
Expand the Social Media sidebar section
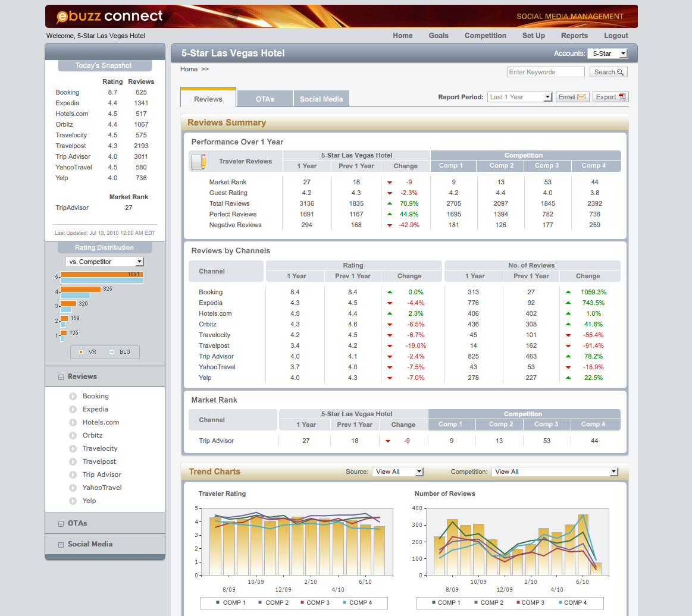(x=61, y=545)
